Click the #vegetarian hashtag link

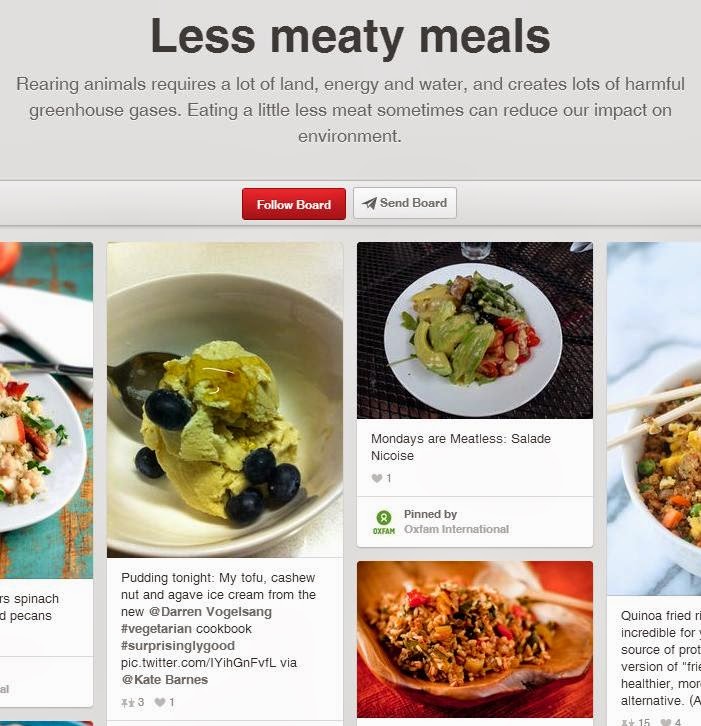[156, 629]
